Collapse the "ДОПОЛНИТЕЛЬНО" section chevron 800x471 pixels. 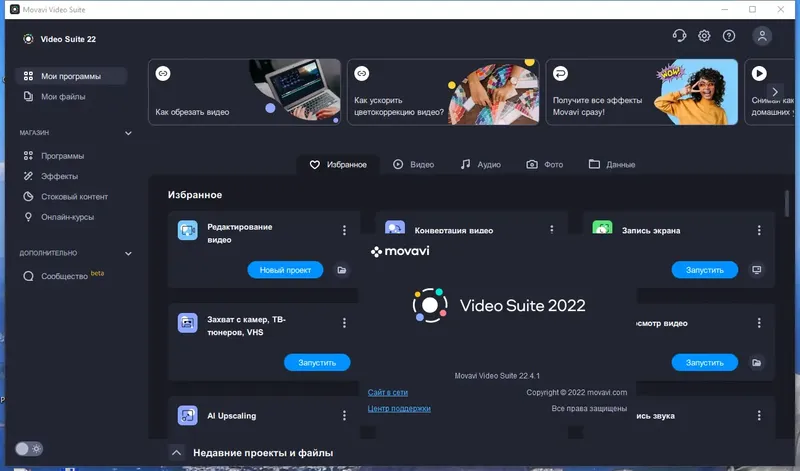tap(128, 254)
